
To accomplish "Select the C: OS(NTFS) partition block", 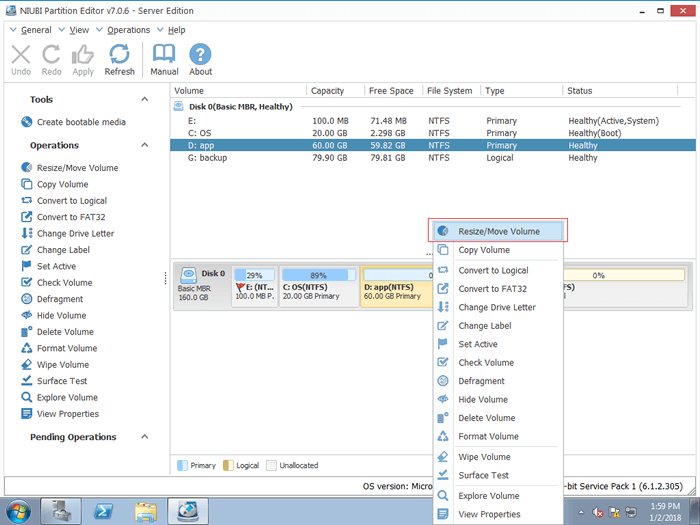I will (x=319, y=286).
